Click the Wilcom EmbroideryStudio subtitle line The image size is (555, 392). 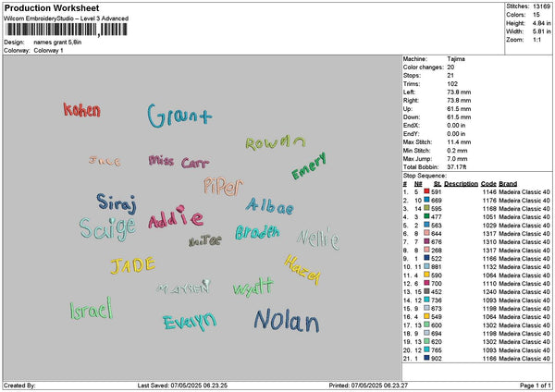point(66,18)
